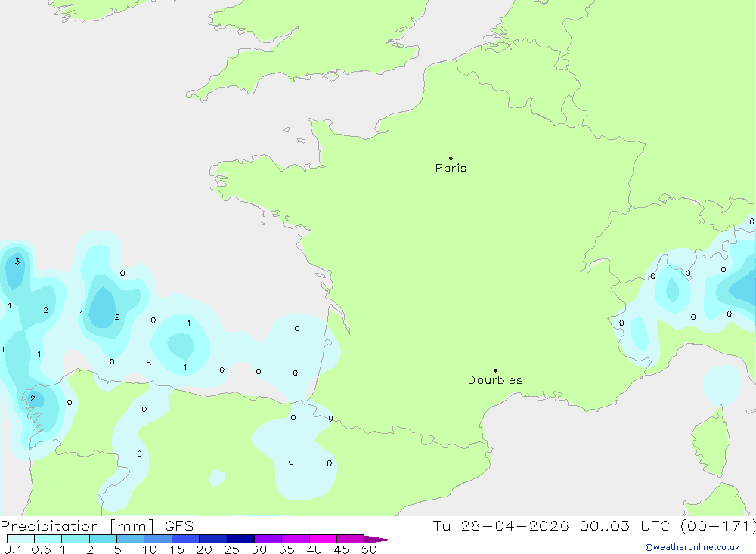Screen dimensions: 756x554
Task: Click the Paris location dot marker
Action: click(451, 158)
